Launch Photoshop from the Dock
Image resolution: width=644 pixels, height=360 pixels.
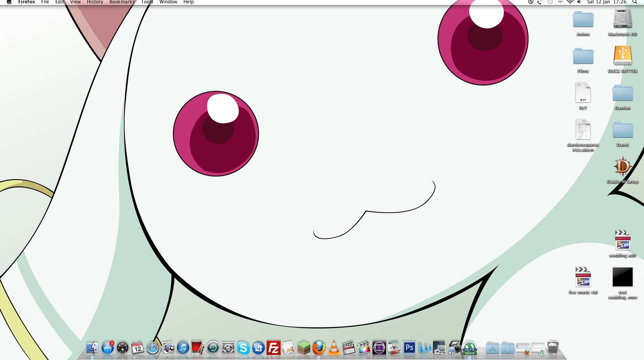point(409,348)
